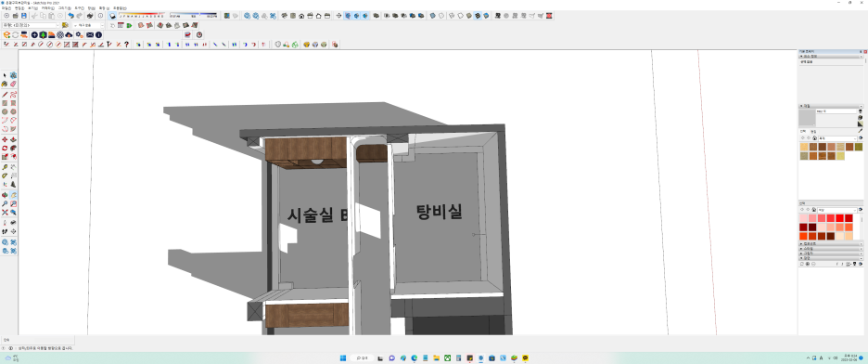The image size is (868, 364).
Task: Activate the Orbit camera tool
Action: [x=5, y=195]
